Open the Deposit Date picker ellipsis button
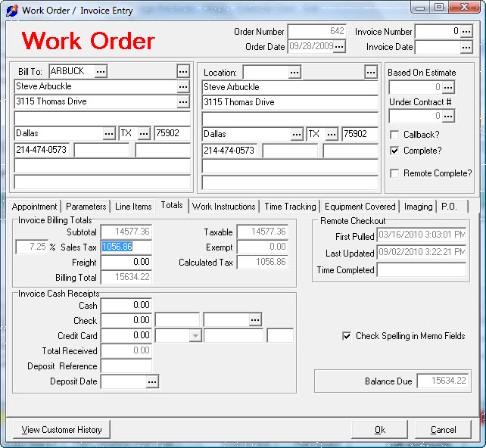 (152, 381)
